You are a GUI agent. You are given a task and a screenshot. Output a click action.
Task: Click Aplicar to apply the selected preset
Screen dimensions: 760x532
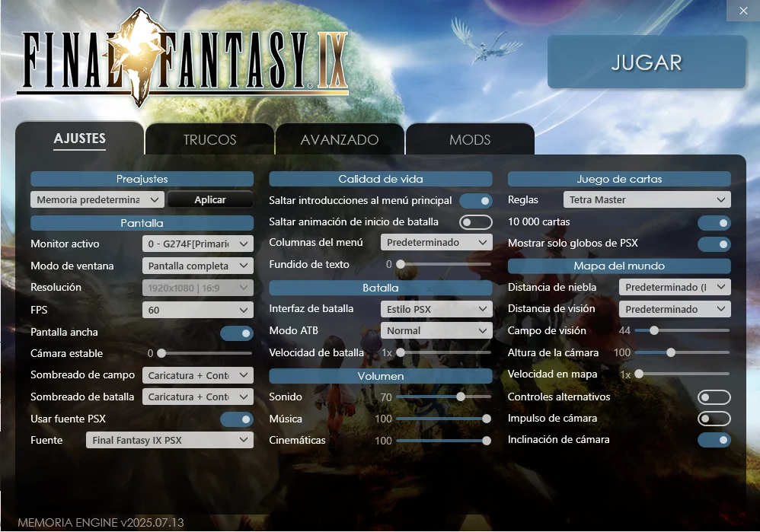(x=210, y=199)
